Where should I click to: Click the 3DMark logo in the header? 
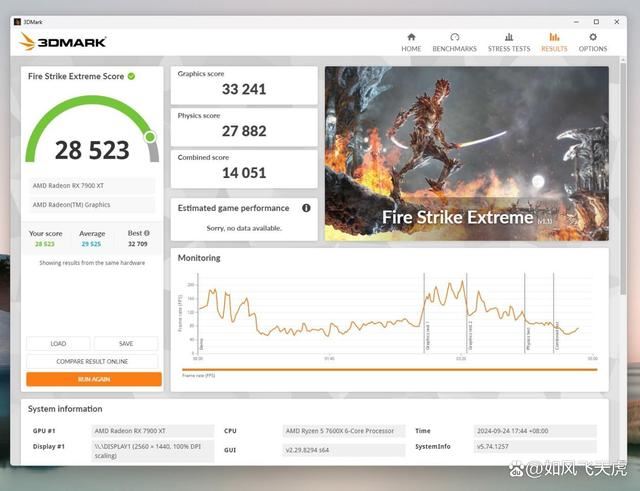pos(62,41)
